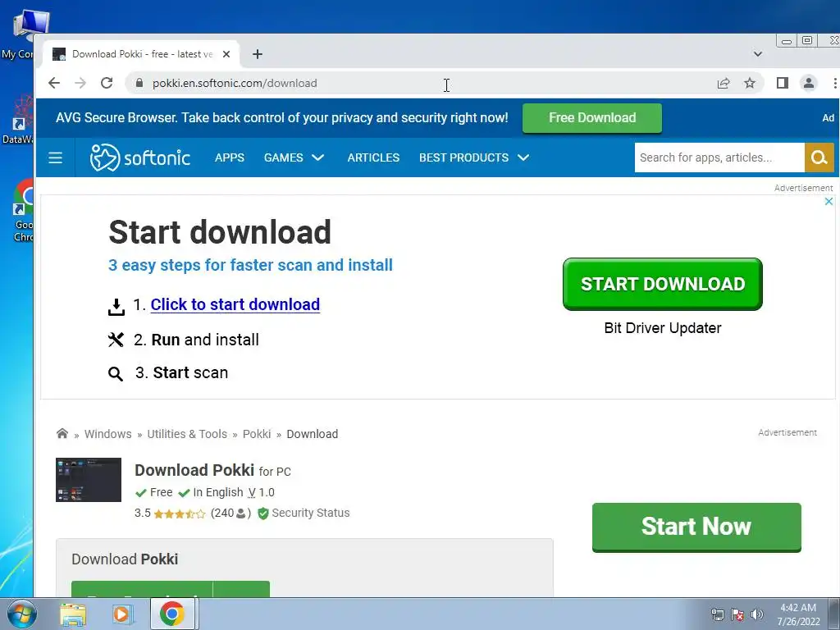Close the Download Pokki tab
Image resolution: width=840 pixels, height=630 pixels.
click(226, 54)
